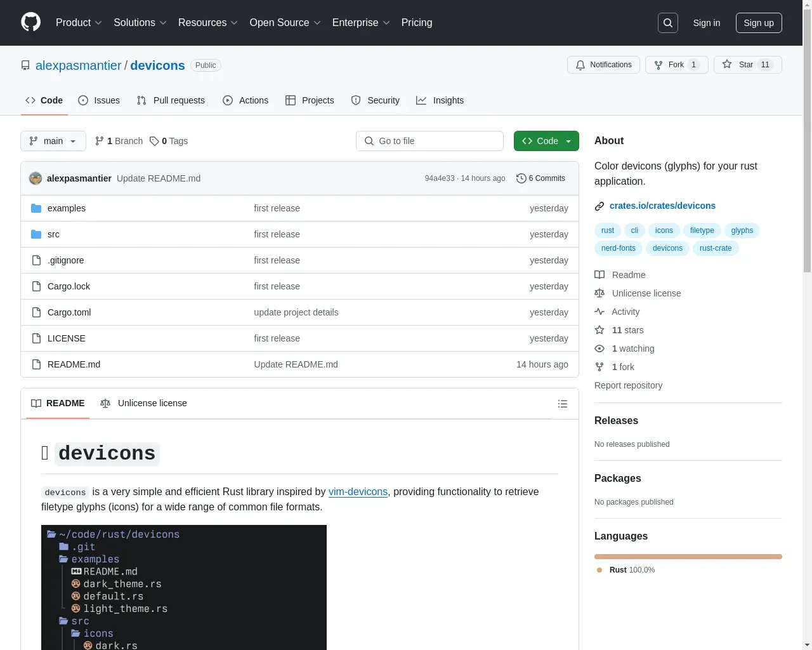Screen dimensions: 812x650
Task: Open the commit hash 94a4e33
Action: tap(440, 178)
